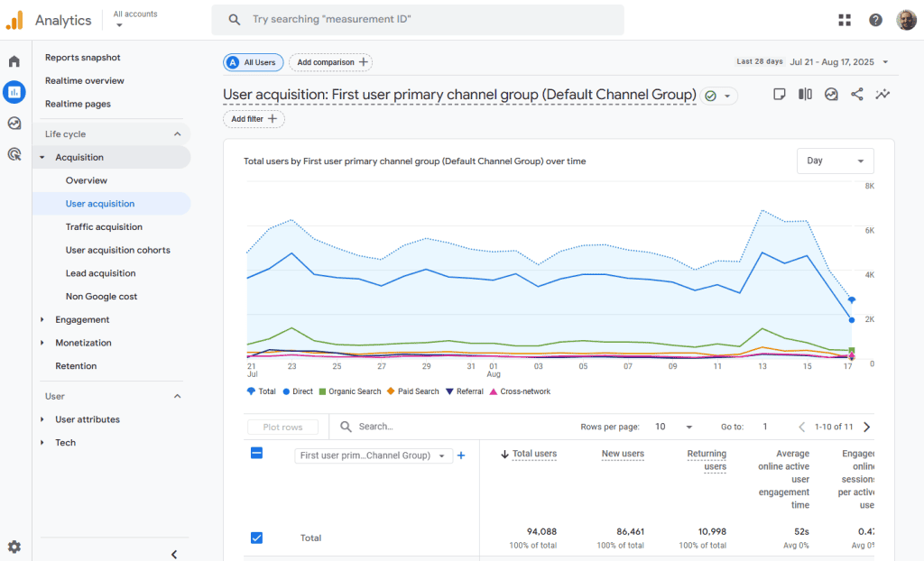This screenshot has width=924, height=561.
Task: Go to Realtime overview
Action: click(x=85, y=81)
